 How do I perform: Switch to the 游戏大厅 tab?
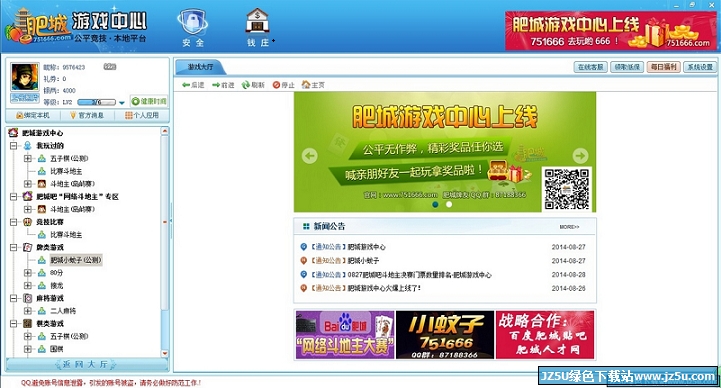click(200, 67)
